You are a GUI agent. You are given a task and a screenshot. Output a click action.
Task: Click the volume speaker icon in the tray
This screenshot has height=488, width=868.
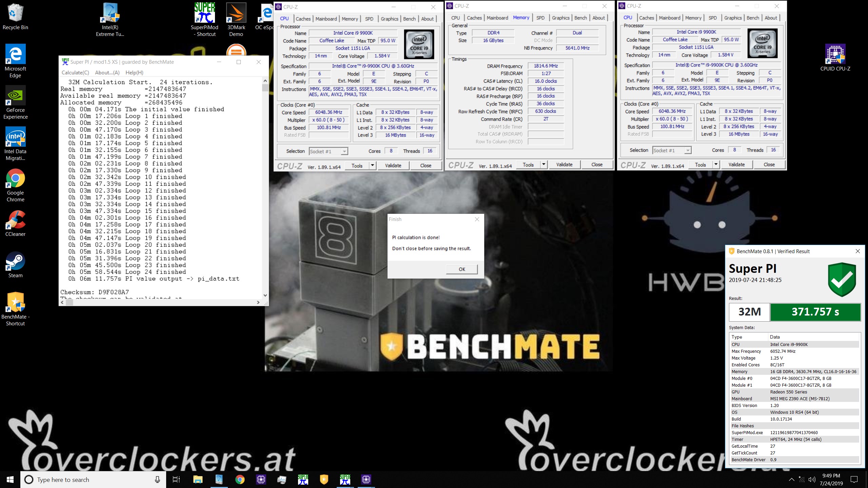click(812, 480)
